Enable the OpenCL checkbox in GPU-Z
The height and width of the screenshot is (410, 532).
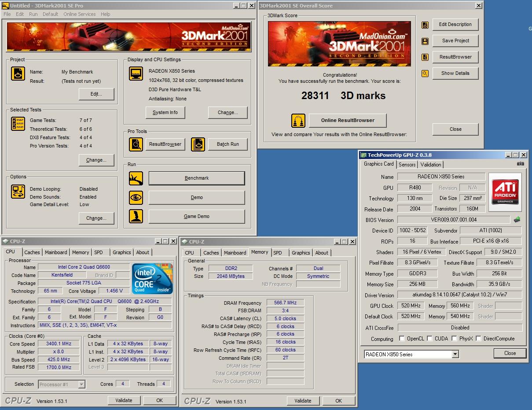tap(402, 339)
